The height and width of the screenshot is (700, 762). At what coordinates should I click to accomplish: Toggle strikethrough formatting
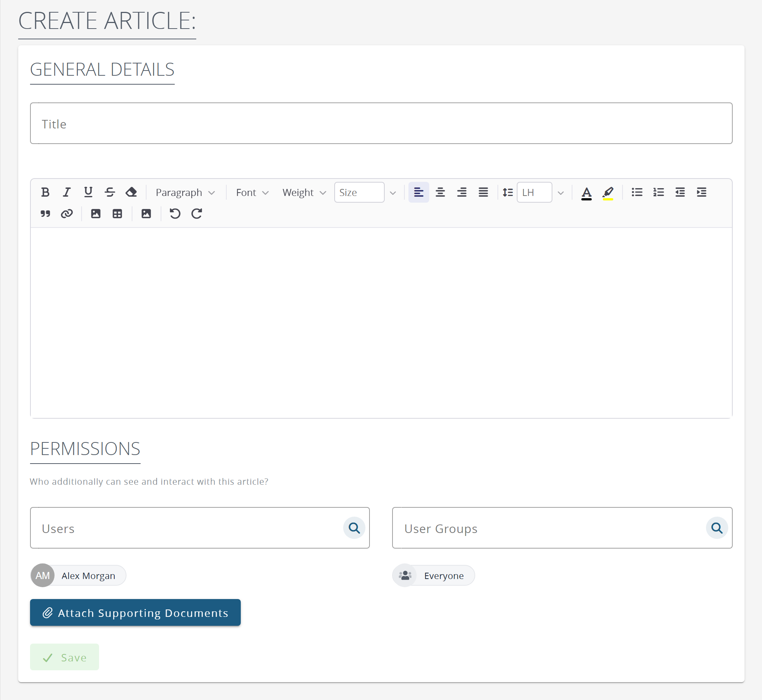click(x=110, y=192)
